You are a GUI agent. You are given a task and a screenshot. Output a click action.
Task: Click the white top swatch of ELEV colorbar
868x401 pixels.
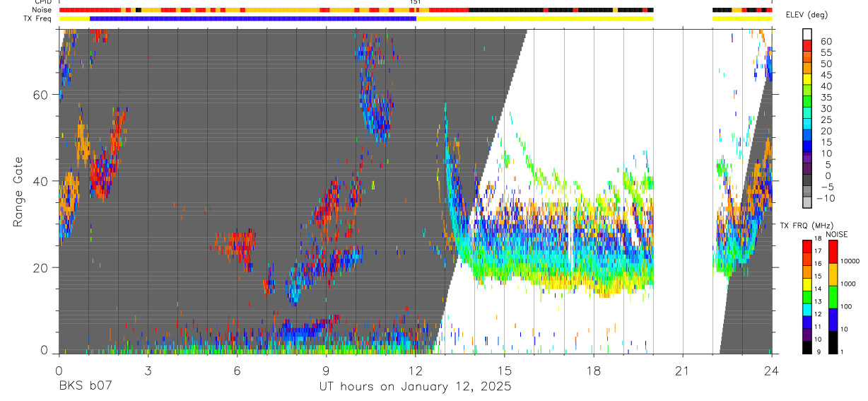coord(808,34)
